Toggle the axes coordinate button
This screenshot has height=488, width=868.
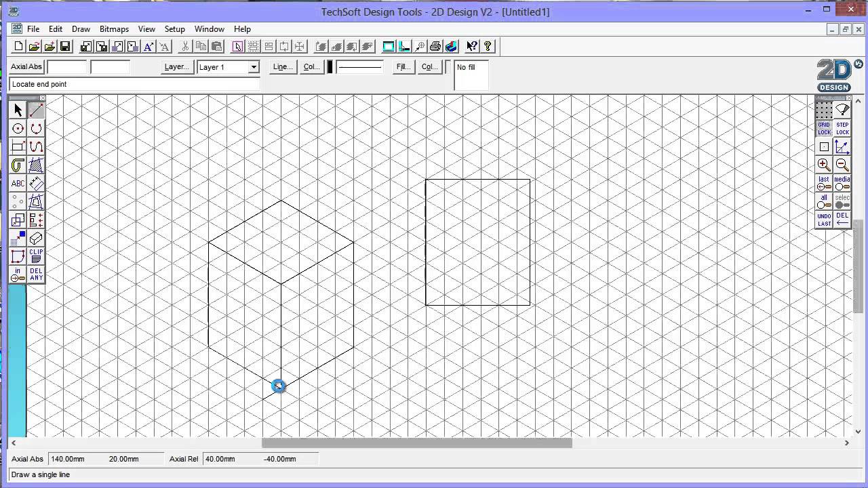tap(842, 146)
